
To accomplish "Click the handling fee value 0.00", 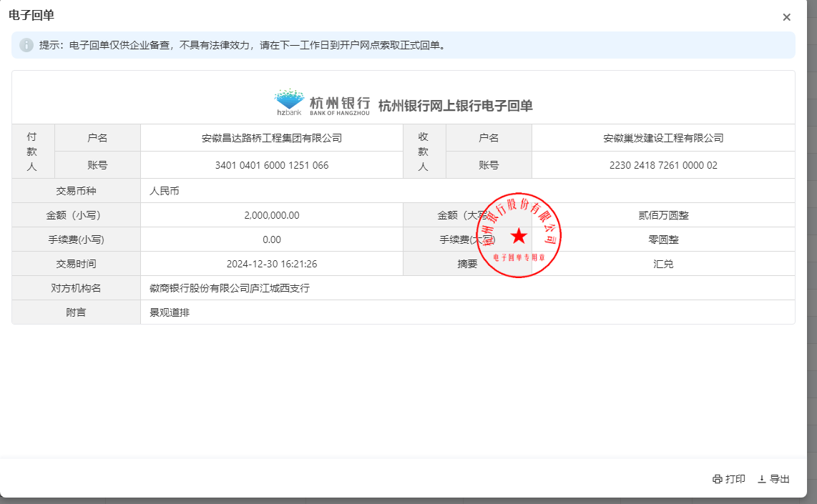I will (x=272, y=239).
